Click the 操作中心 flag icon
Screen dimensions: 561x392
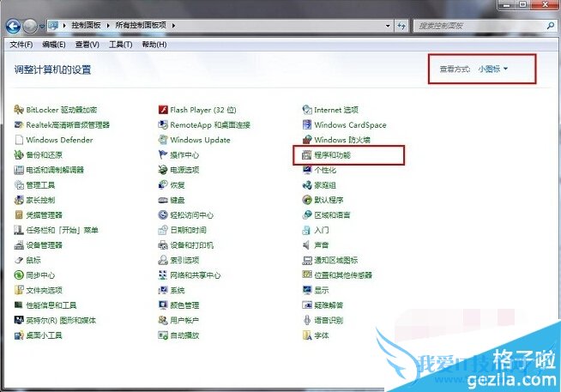163,154
